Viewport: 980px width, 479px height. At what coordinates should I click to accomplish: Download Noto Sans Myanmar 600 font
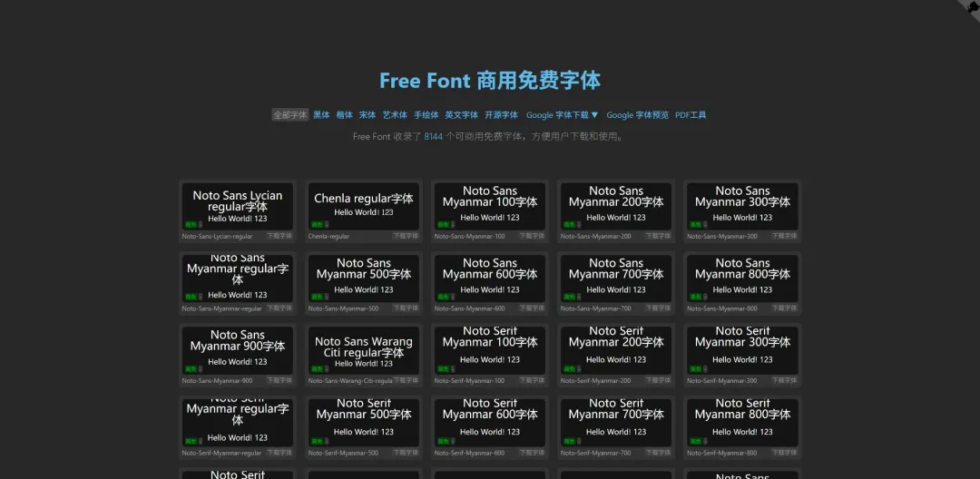pos(532,308)
